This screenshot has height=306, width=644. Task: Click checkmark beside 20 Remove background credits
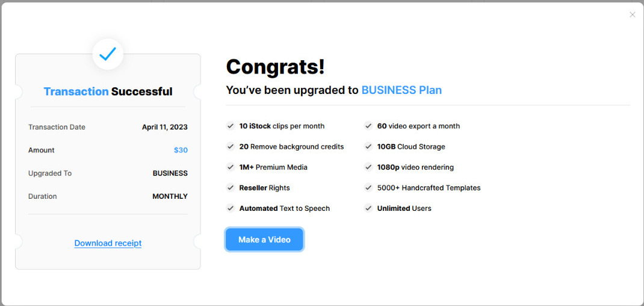(x=231, y=146)
